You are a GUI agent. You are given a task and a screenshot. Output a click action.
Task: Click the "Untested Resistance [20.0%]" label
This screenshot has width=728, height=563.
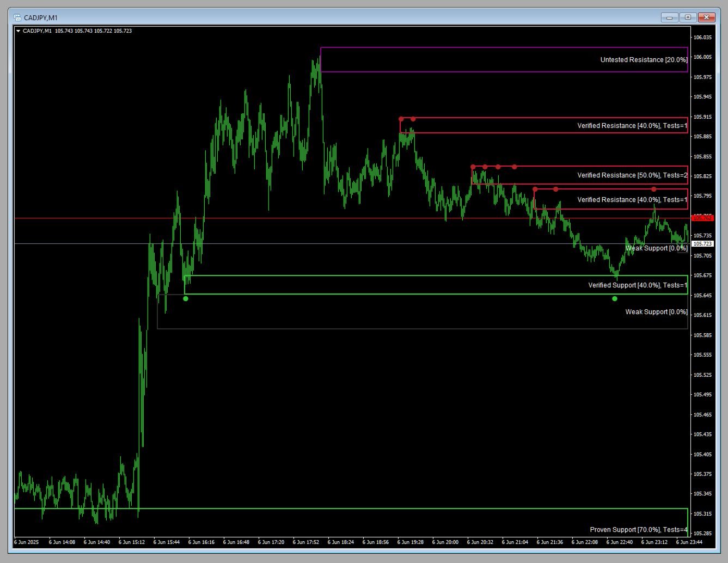tap(643, 60)
